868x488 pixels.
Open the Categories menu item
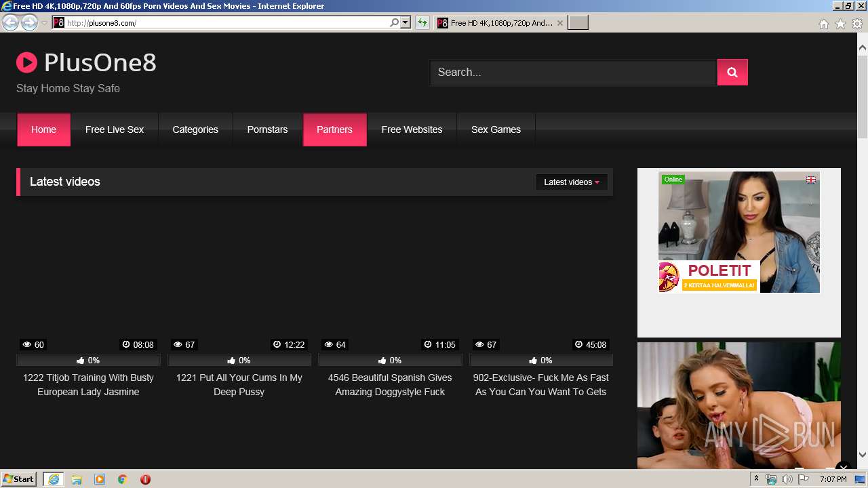[195, 129]
